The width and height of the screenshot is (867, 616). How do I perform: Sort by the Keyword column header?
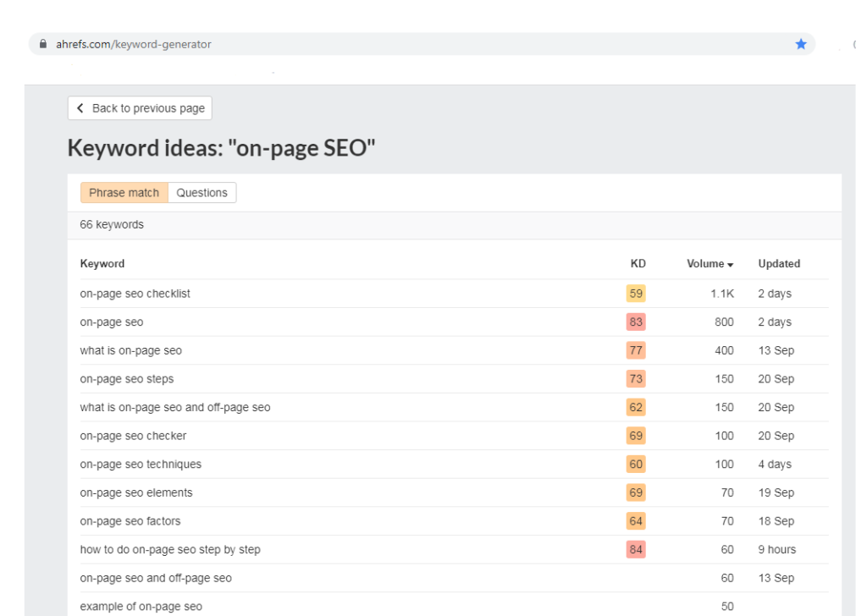point(102,263)
